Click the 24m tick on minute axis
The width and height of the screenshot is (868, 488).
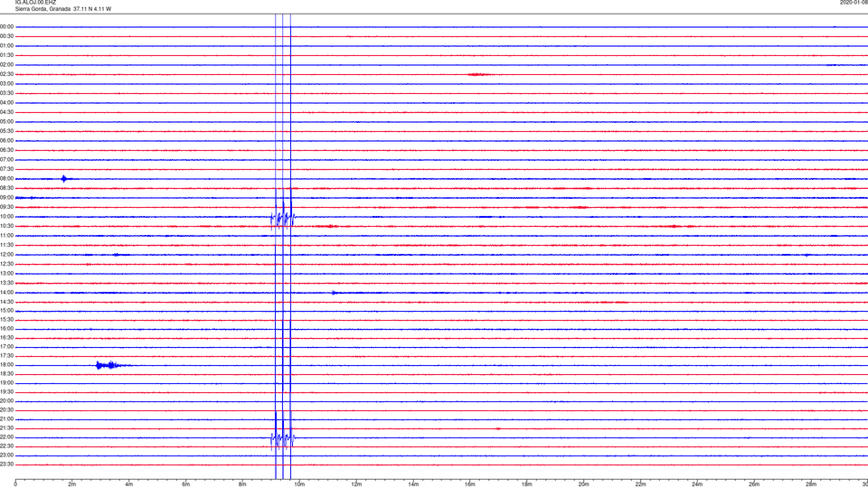tap(697, 484)
